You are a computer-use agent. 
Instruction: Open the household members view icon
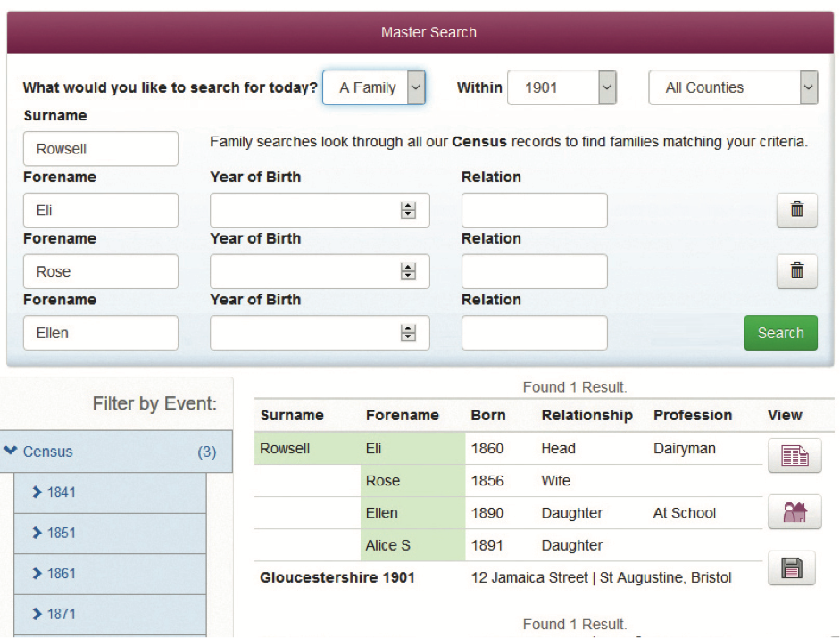794,512
